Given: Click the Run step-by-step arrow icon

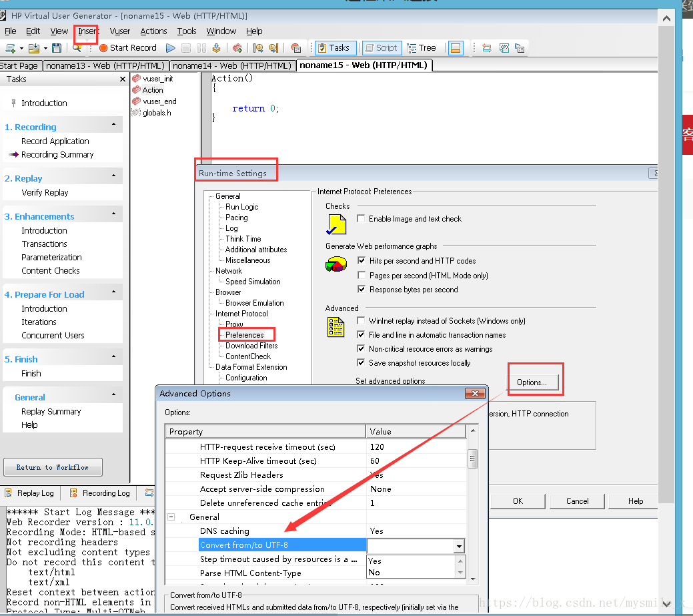Looking at the screenshot, I should point(217,48).
